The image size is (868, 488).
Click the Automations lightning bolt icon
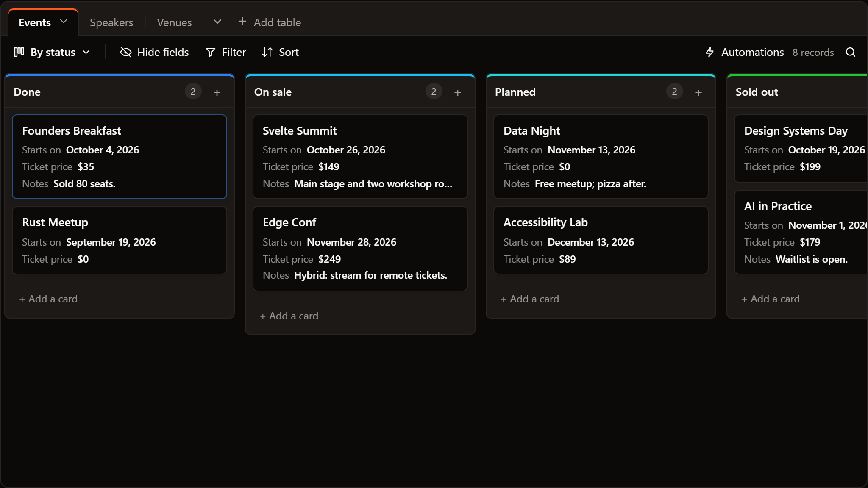tap(709, 52)
